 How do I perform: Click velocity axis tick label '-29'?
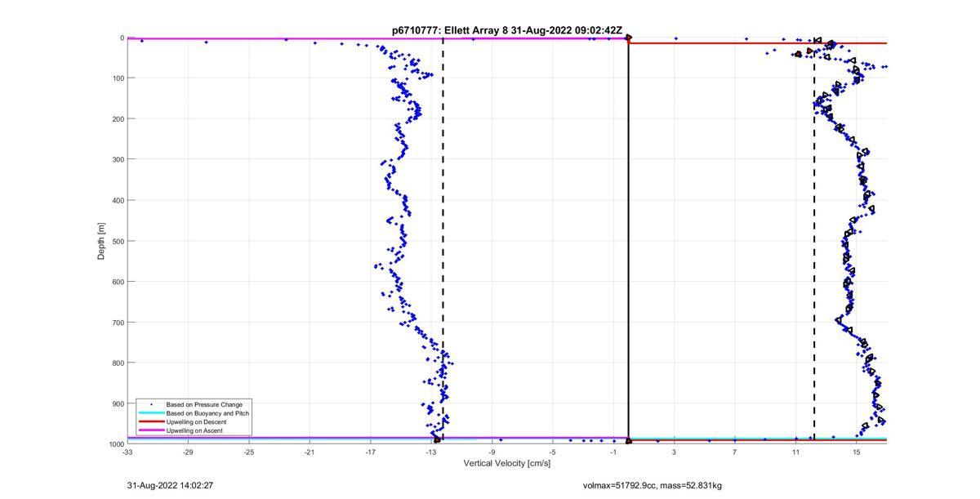188,452
